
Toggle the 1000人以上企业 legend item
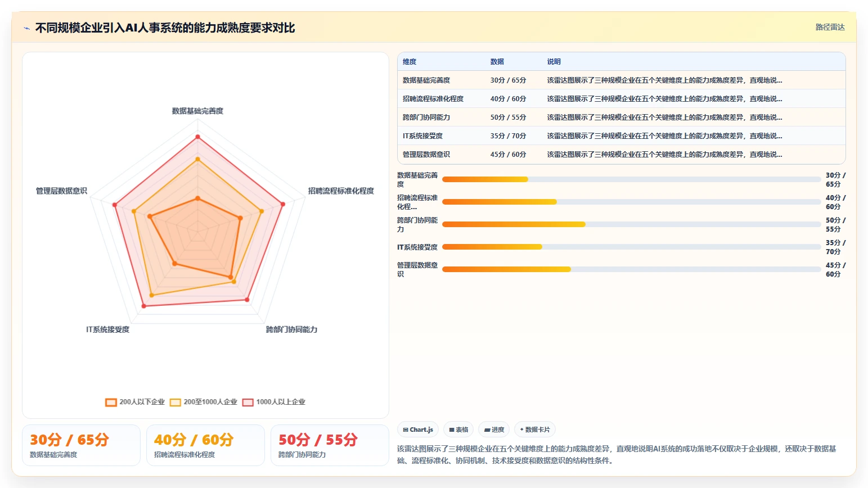click(x=274, y=402)
